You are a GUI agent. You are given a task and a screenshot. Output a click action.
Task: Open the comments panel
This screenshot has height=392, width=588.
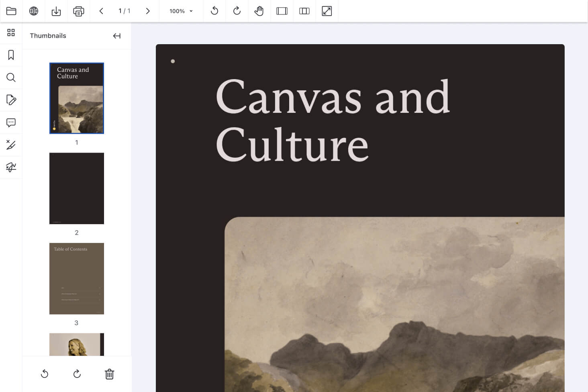[x=11, y=122]
